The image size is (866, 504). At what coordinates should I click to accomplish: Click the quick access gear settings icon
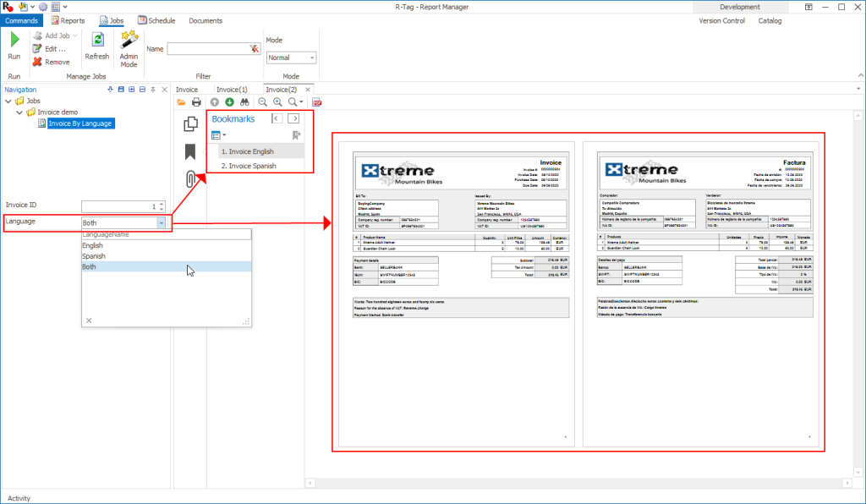tap(43, 7)
